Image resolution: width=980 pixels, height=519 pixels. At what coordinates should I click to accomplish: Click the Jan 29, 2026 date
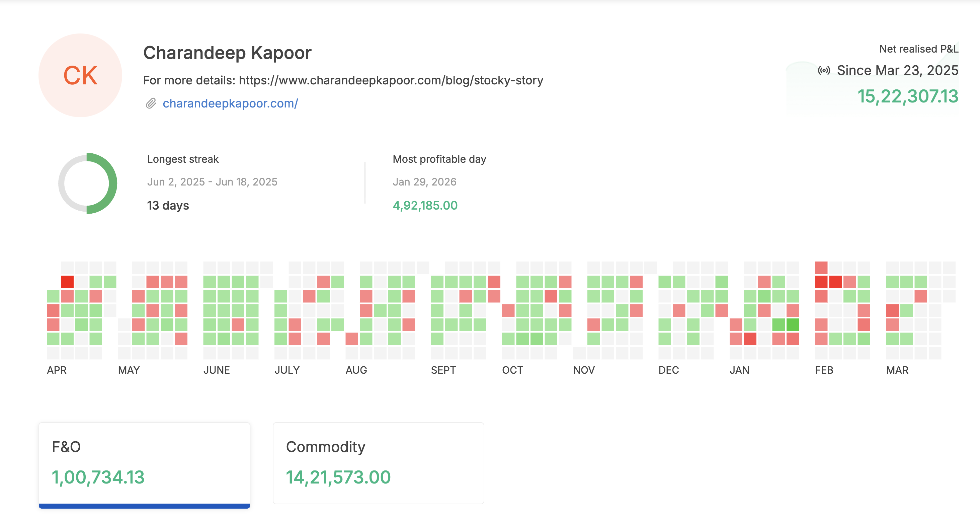(424, 182)
